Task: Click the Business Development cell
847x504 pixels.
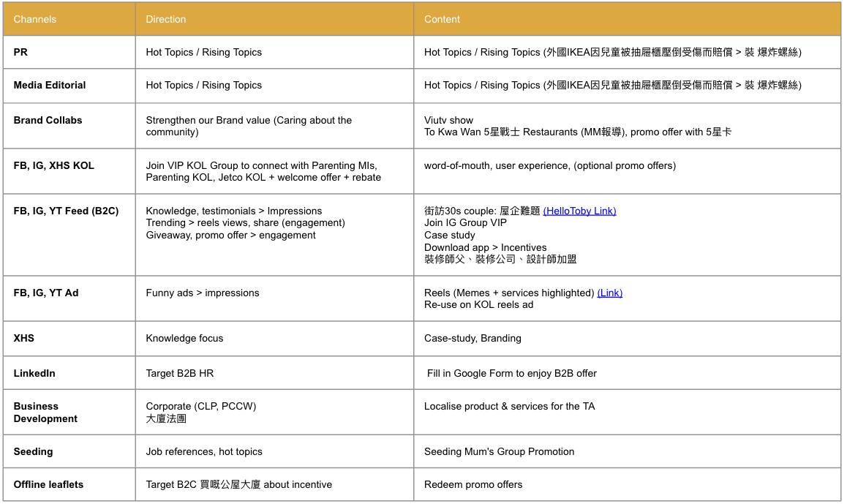Action: coord(45,412)
